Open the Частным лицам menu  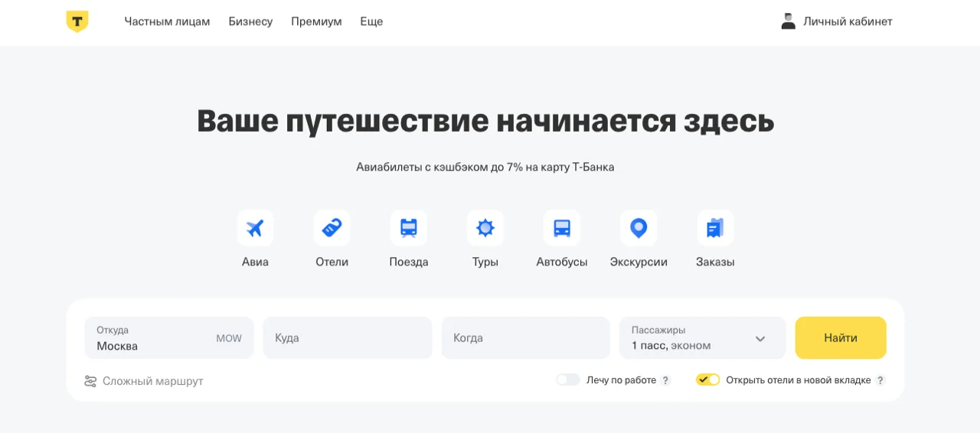167,21
